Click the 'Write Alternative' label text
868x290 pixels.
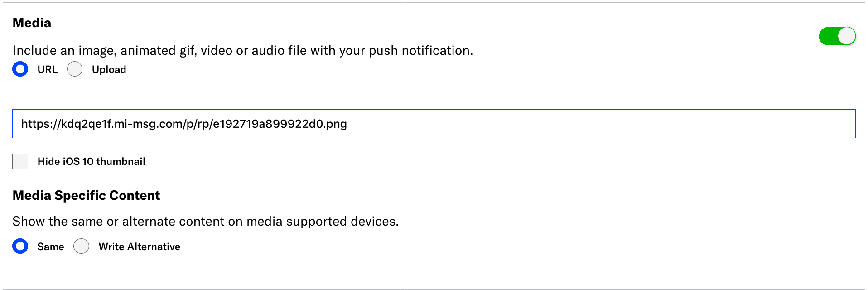point(139,246)
